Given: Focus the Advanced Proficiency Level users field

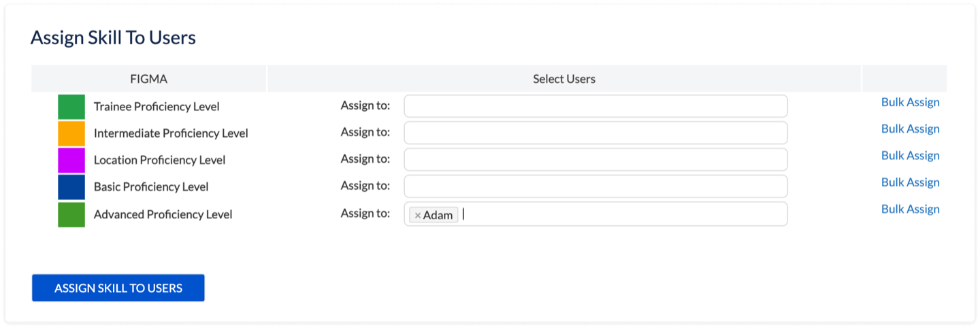Looking at the screenshot, I should [x=623, y=214].
